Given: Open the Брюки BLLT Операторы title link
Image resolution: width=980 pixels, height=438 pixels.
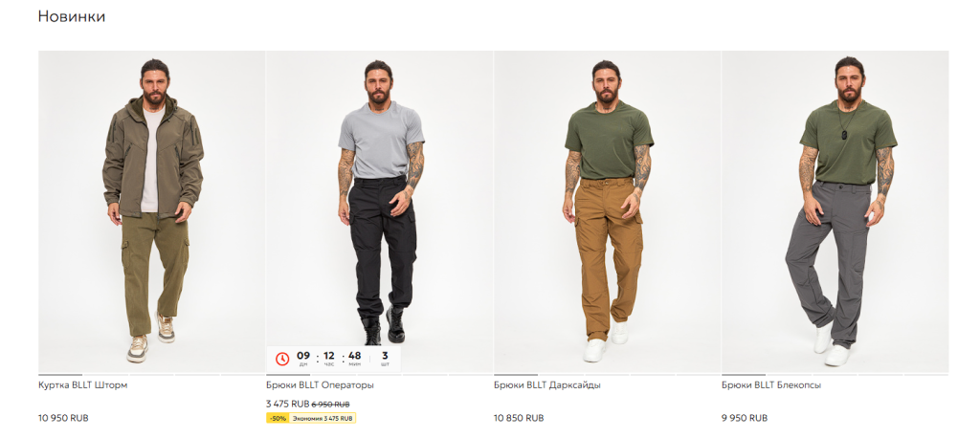Looking at the screenshot, I should pyautogui.click(x=320, y=384).
